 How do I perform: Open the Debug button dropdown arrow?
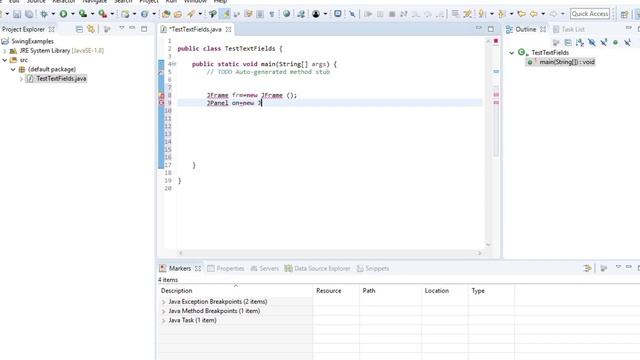click(x=53, y=14)
